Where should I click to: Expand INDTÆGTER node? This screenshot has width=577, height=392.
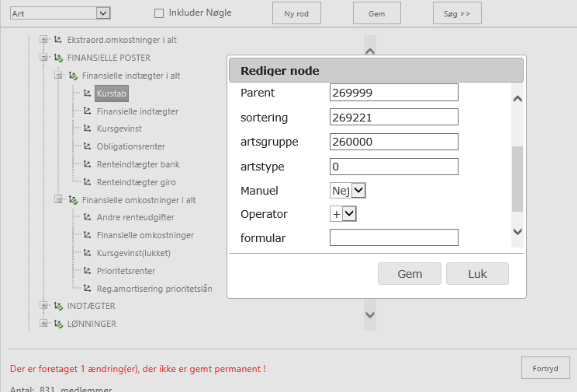[x=43, y=306]
